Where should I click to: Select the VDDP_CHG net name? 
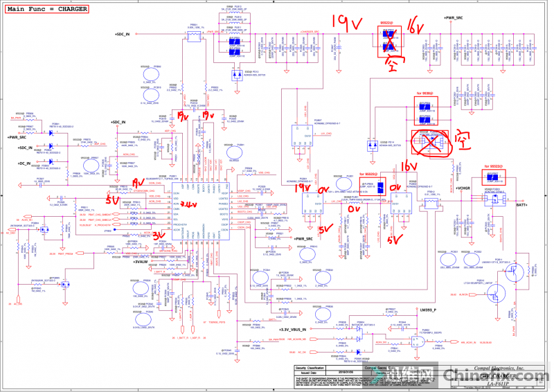[244, 191]
